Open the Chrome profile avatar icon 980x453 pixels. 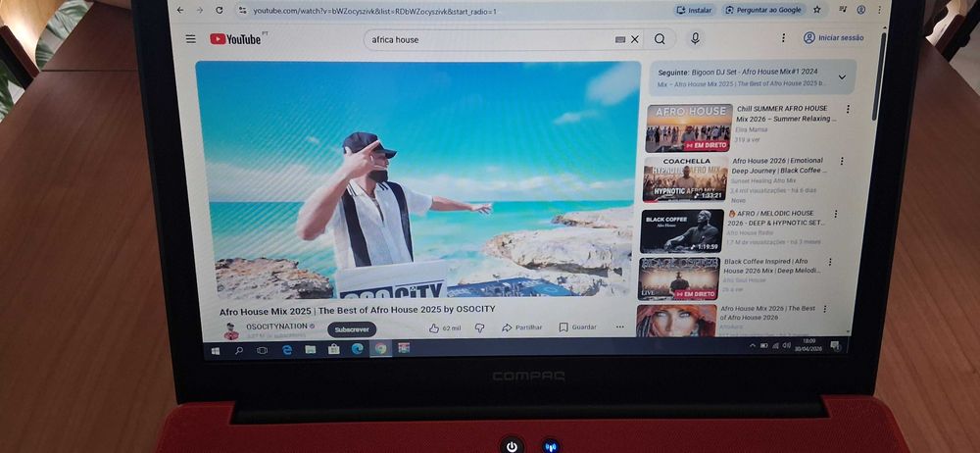pyautogui.click(x=861, y=10)
